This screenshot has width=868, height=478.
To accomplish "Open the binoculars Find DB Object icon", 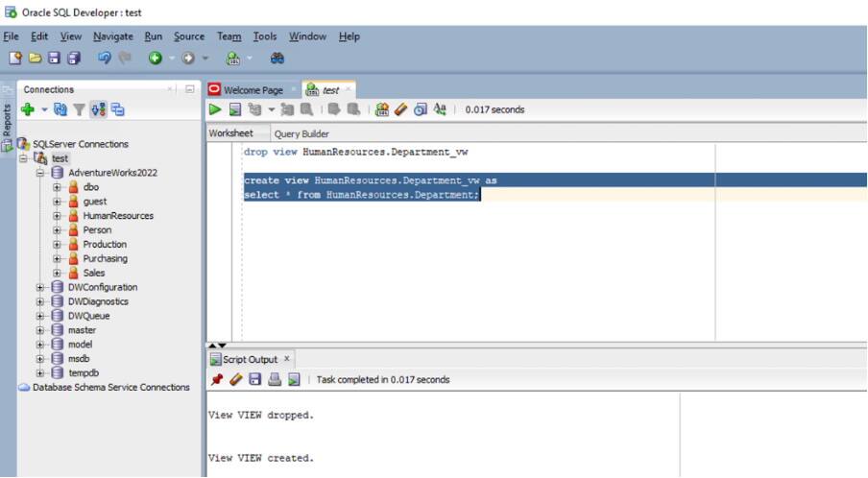I will (x=277, y=59).
